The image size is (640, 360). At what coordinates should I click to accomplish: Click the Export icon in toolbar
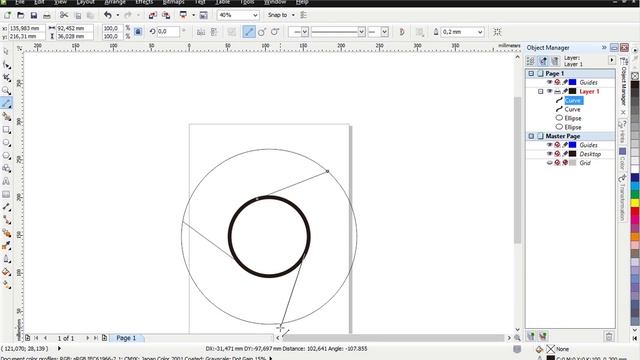pos(166,16)
